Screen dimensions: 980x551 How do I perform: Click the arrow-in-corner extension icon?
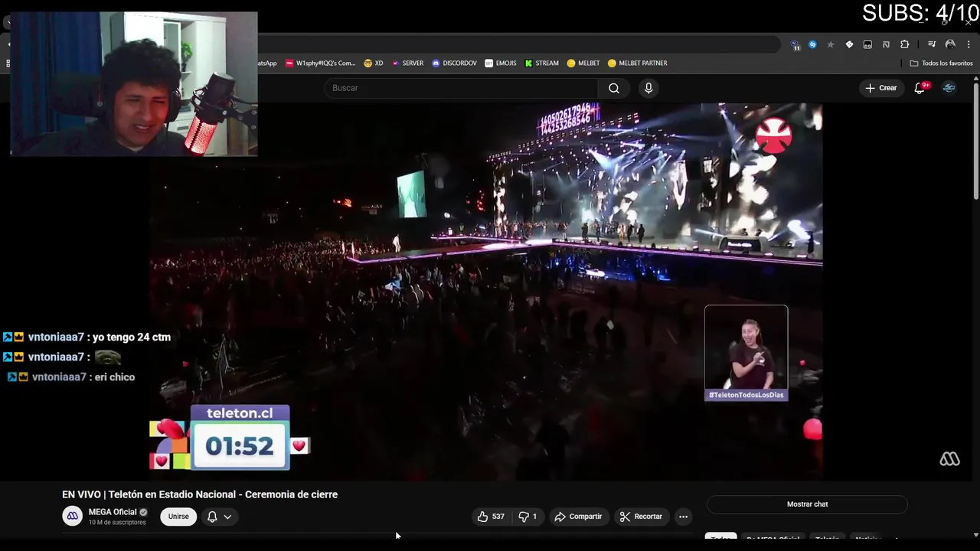(886, 44)
